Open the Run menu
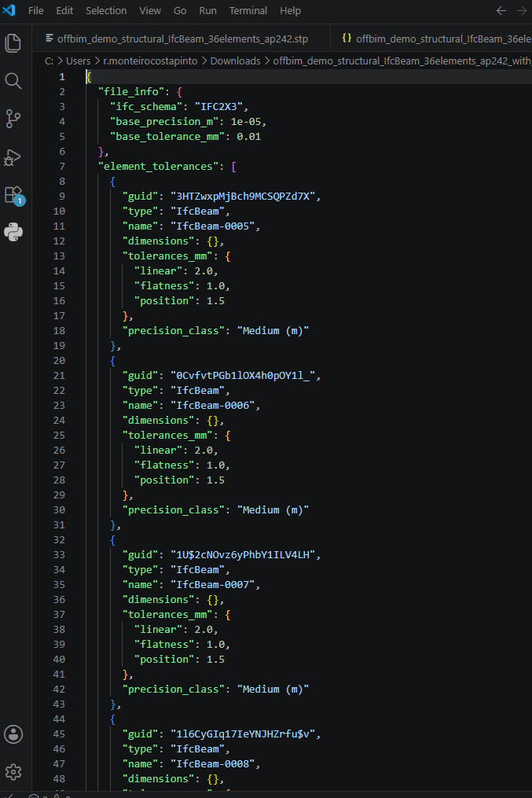 [x=207, y=11]
